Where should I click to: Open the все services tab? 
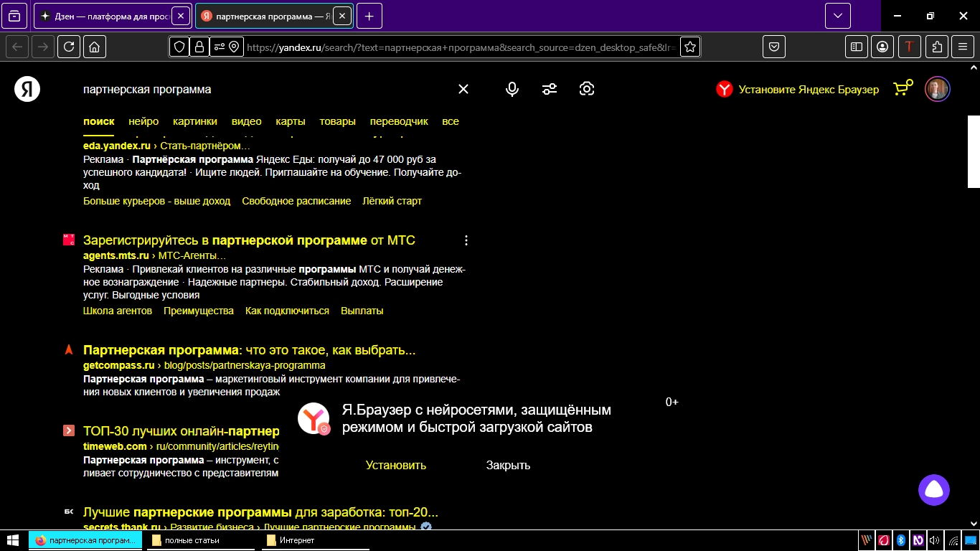pyautogui.click(x=451, y=121)
